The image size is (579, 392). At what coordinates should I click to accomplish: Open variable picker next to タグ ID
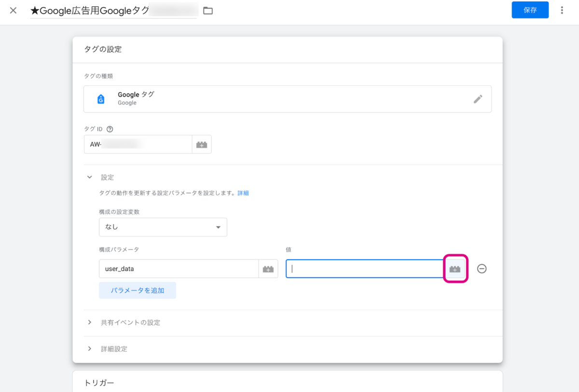202,145
